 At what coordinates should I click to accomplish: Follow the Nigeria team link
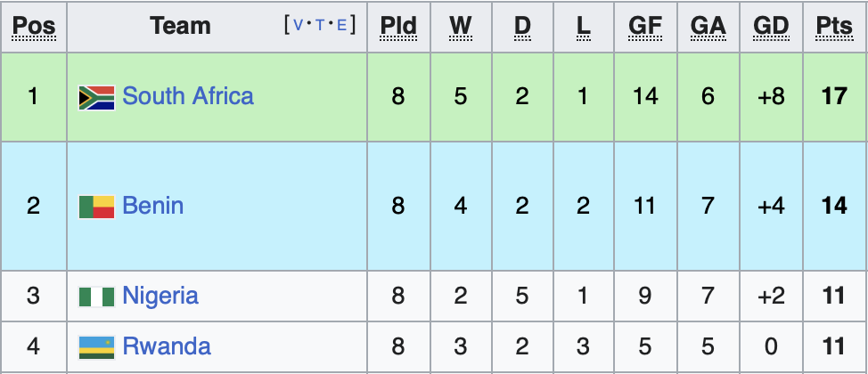click(160, 296)
